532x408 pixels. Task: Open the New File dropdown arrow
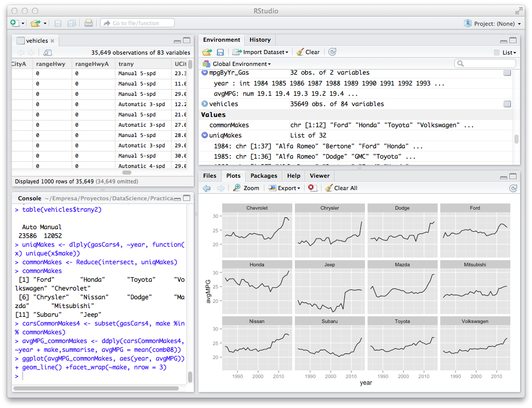pyautogui.click(x=23, y=23)
